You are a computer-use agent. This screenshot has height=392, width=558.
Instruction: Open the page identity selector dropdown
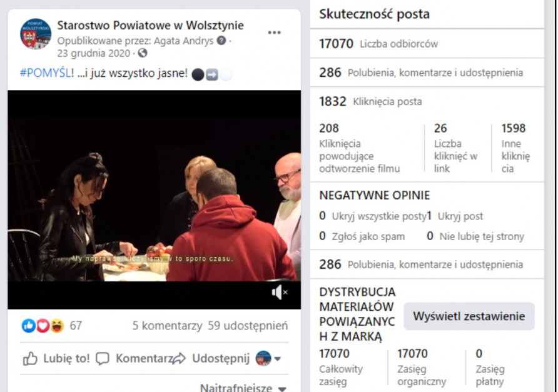point(269,359)
